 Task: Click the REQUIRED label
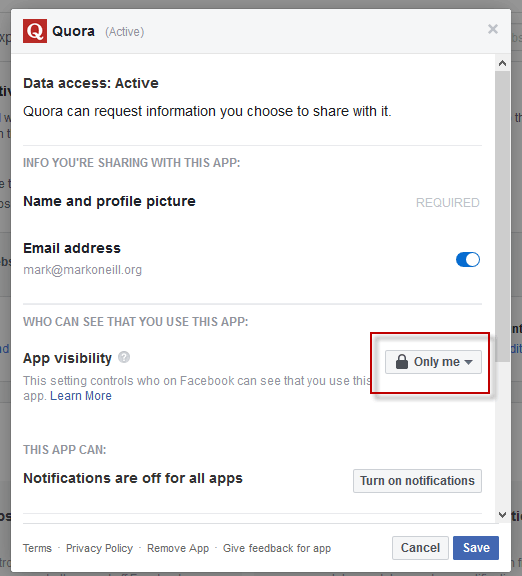pyautogui.click(x=447, y=202)
